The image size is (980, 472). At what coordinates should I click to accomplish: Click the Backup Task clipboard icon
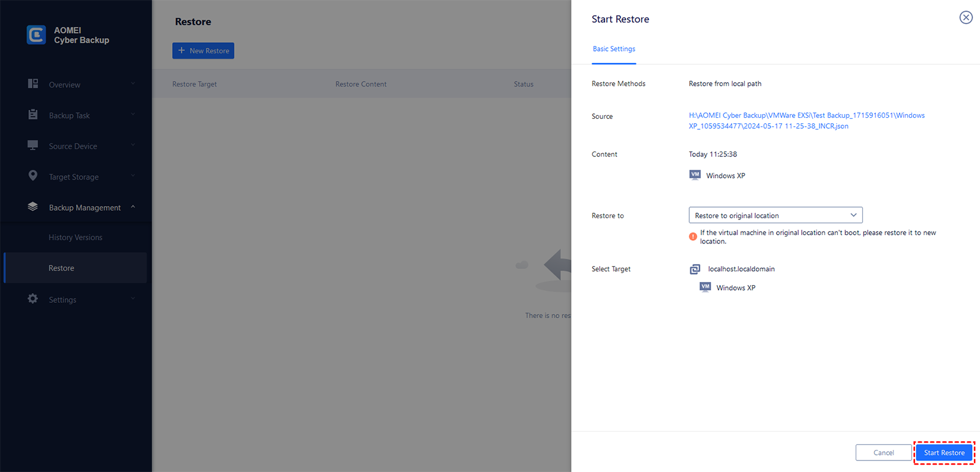coord(33,115)
